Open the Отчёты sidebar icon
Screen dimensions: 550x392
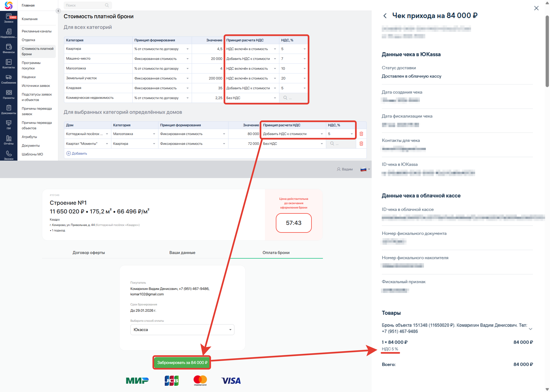tap(9, 140)
